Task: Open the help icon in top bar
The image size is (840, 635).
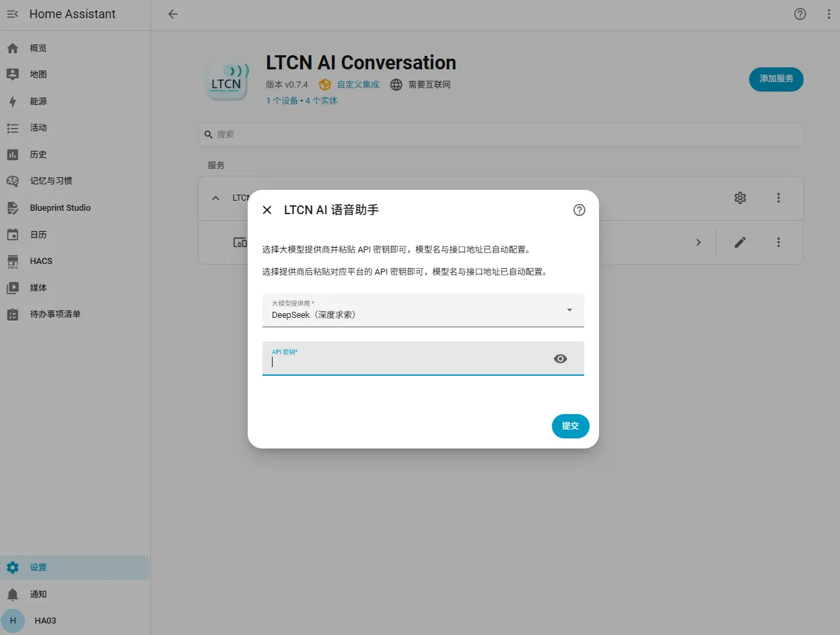Action: pyautogui.click(x=800, y=14)
